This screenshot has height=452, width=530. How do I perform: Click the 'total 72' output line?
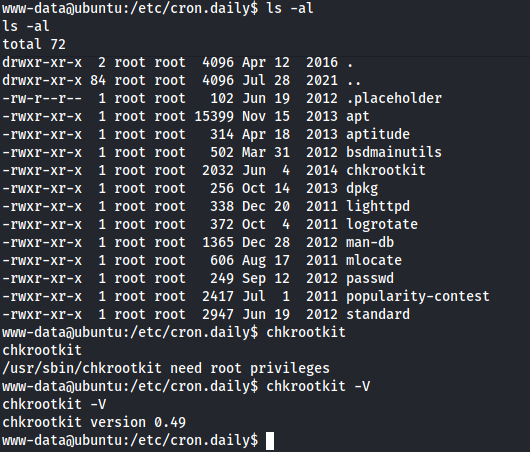[34, 44]
